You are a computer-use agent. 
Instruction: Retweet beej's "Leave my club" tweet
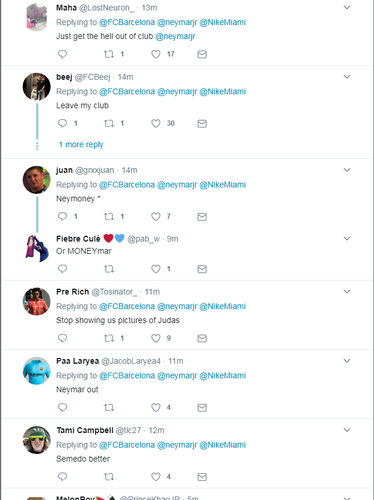[x=109, y=123]
